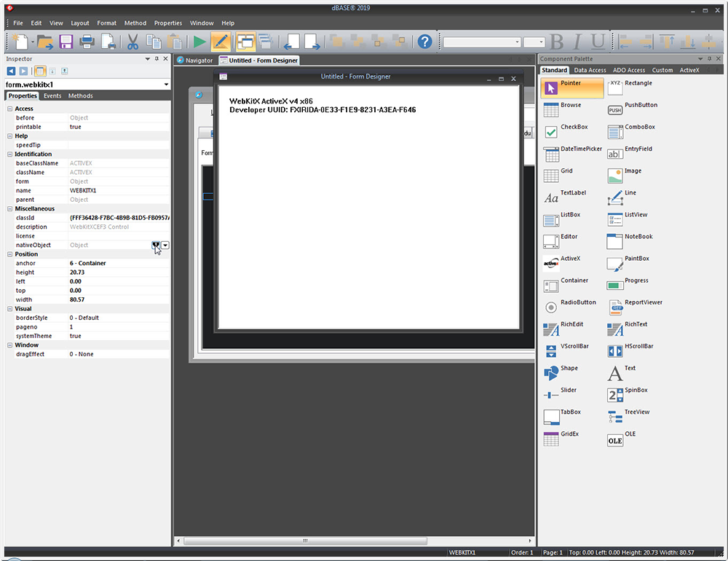Select the Image component
The height and width of the screenshot is (561, 728).
[625, 176]
